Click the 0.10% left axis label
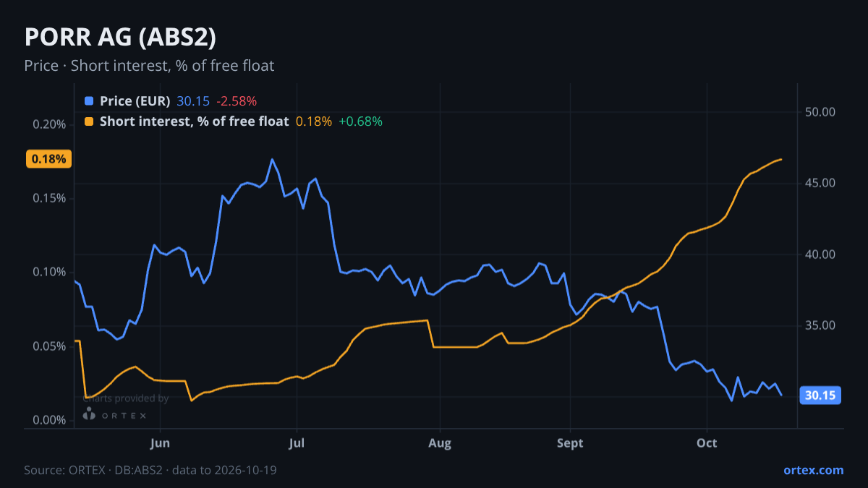The image size is (868, 488). pos(50,272)
